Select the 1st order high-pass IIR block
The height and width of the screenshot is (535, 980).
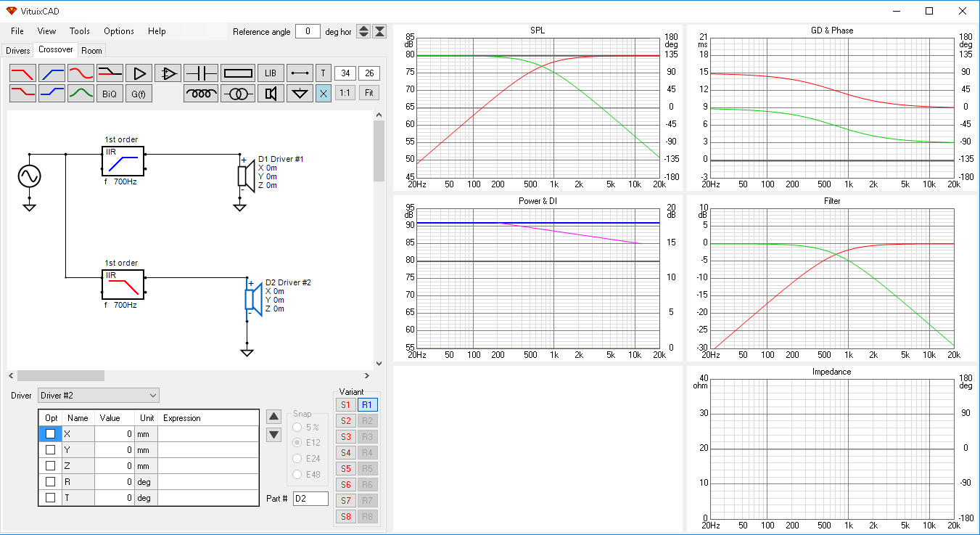[123, 161]
